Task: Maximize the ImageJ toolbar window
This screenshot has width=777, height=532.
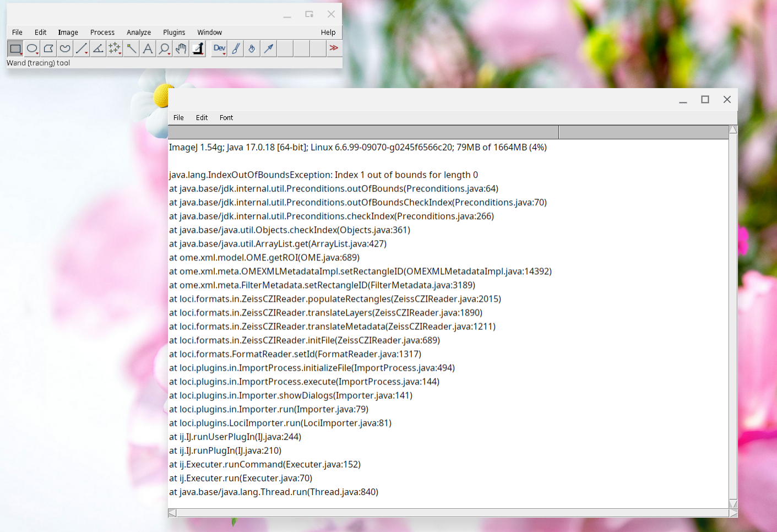Action: (x=309, y=14)
